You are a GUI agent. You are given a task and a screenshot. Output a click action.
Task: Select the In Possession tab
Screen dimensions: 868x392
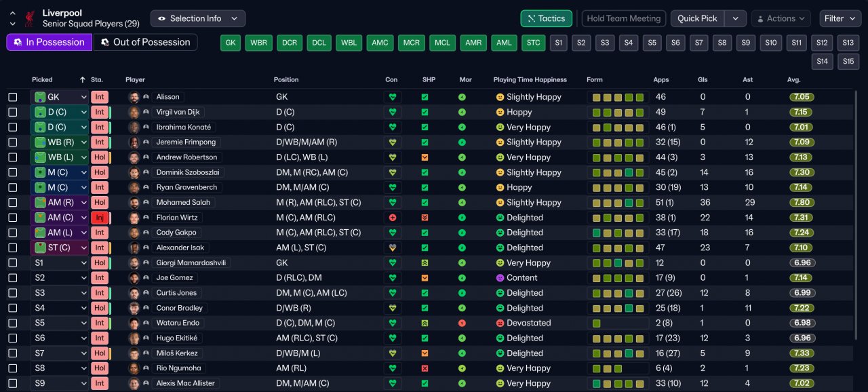(x=48, y=42)
